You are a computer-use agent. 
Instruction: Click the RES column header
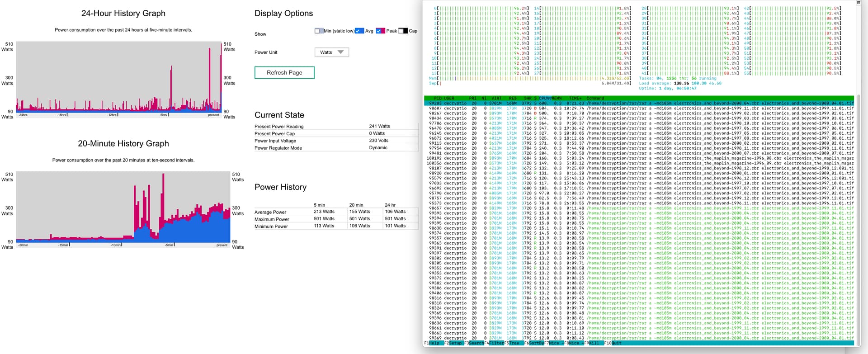[512, 98]
